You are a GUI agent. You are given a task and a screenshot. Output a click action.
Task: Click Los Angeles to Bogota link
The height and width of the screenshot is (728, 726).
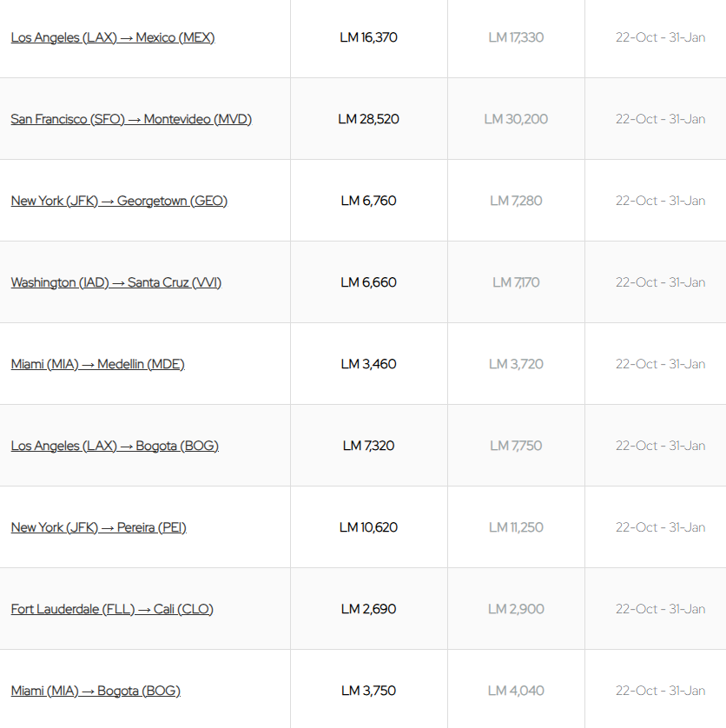tap(115, 446)
